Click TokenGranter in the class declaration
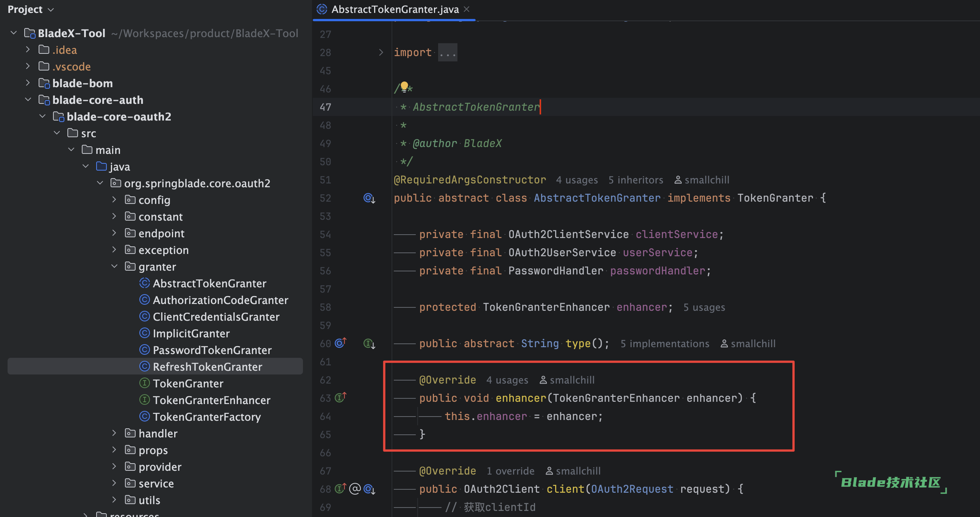The width and height of the screenshot is (980, 517). 775,198
